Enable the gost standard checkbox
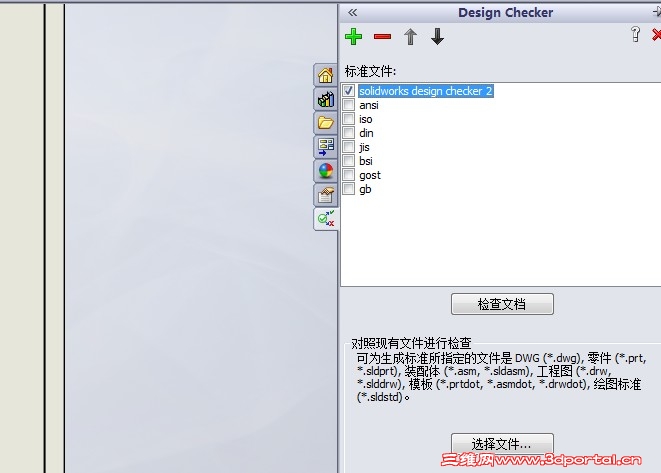Viewport: 661px width, 473px height. point(349,175)
